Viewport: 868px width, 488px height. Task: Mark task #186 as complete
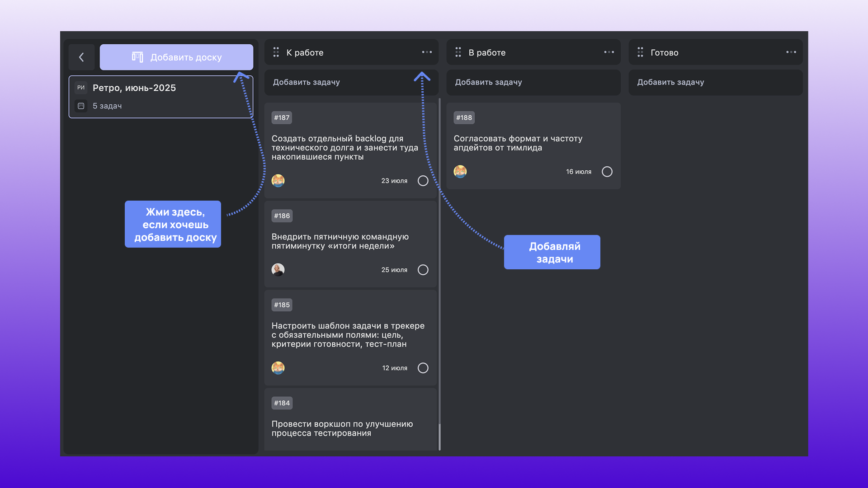coord(423,270)
